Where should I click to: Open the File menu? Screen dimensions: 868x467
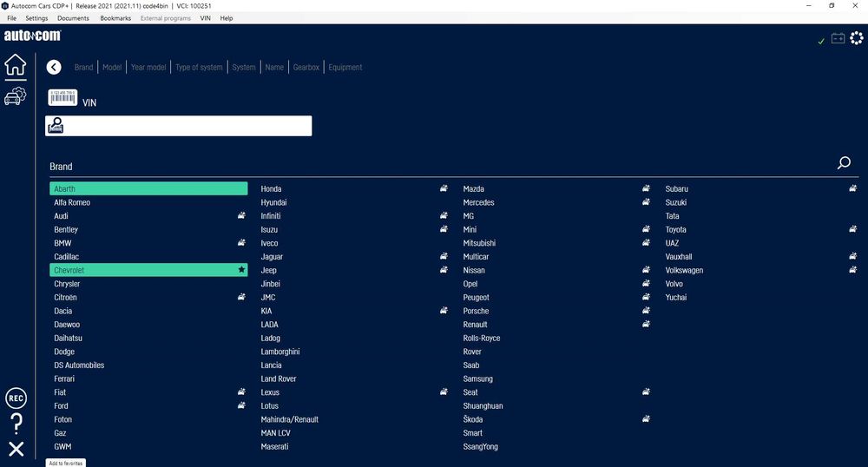(11, 18)
